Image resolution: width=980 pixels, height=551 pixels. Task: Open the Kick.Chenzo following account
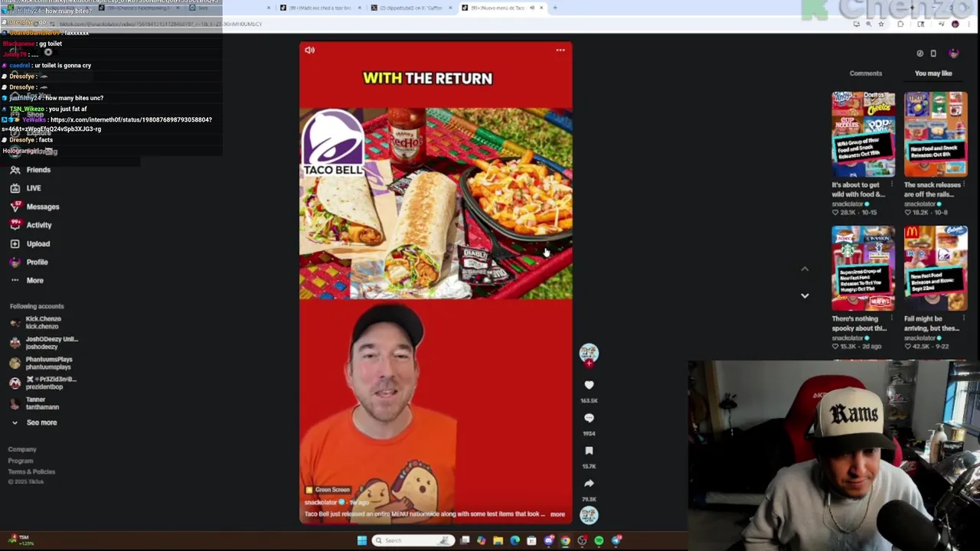point(35,322)
